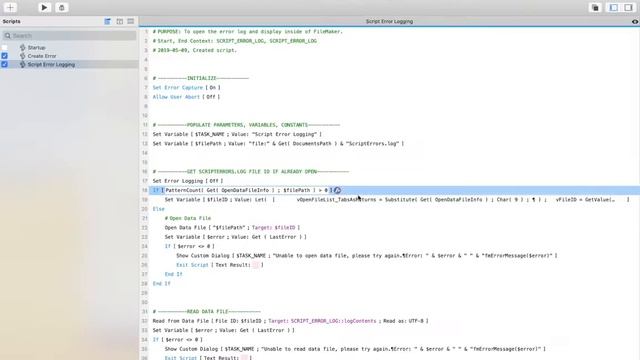Select Set Variable $error on line 33

(x=224, y=331)
